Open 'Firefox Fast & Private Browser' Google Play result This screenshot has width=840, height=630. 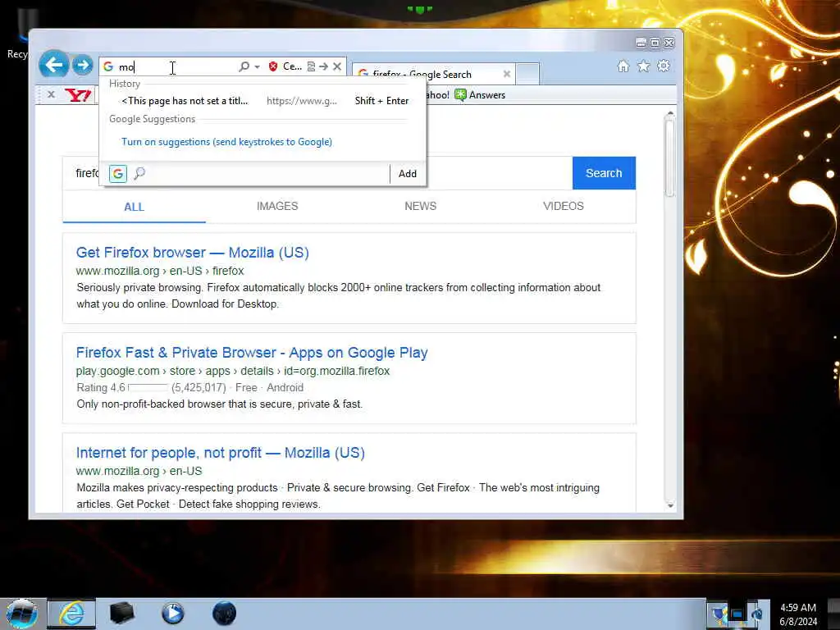click(252, 353)
